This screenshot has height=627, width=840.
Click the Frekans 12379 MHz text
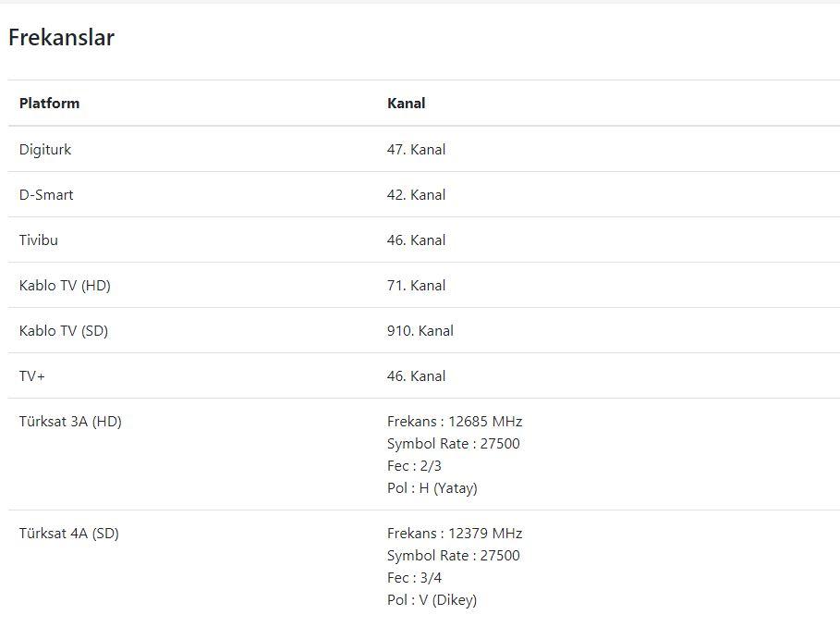455,534
